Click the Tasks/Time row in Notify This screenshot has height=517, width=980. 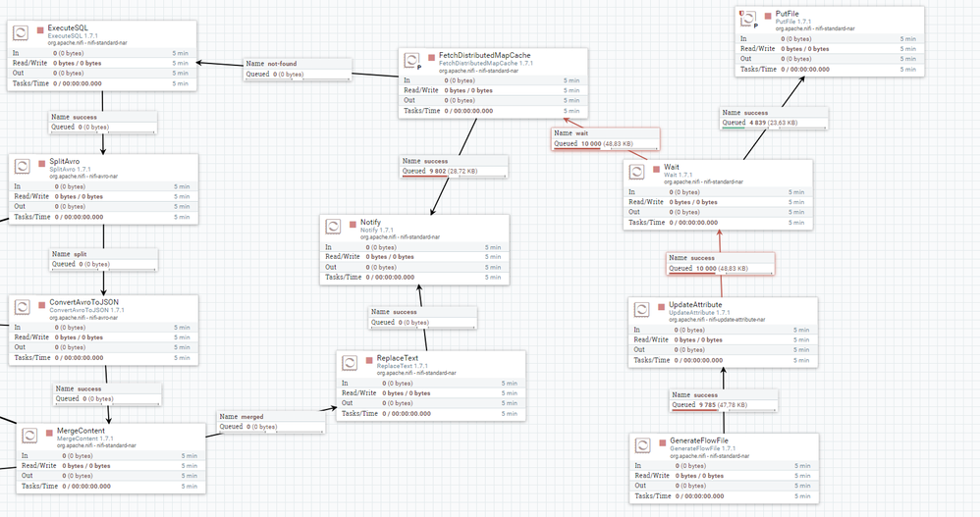tap(414, 278)
